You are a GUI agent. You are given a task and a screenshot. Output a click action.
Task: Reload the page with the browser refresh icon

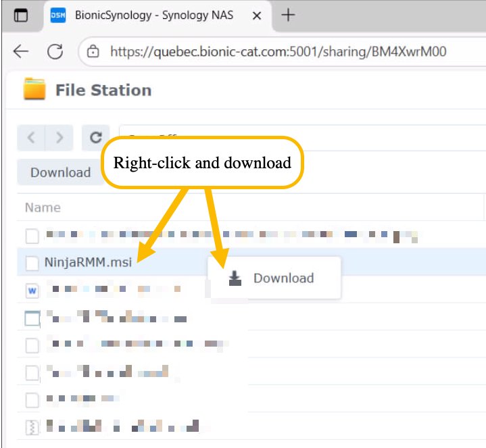point(55,51)
